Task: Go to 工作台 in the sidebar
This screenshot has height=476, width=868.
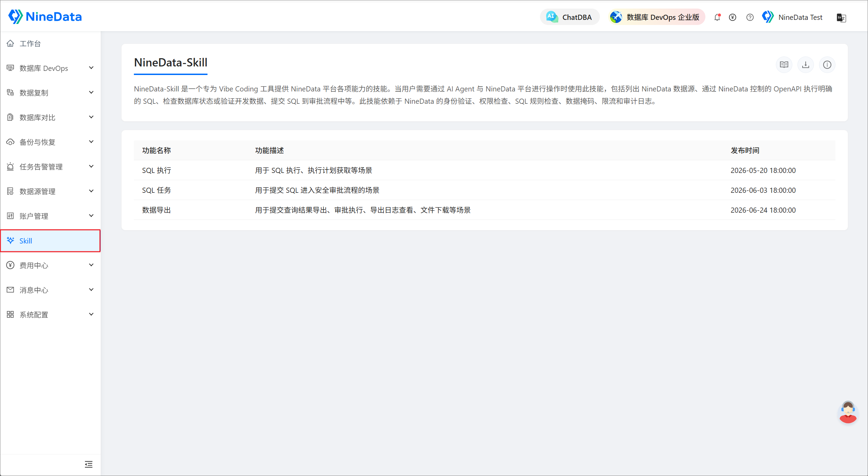Action: tap(50, 43)
